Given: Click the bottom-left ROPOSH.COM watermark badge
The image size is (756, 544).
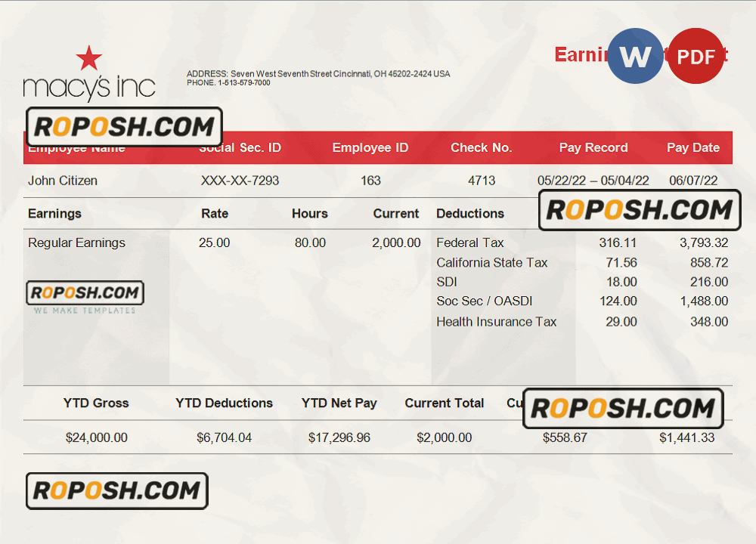Looking at the screenshot, I should tap(116, 491).
